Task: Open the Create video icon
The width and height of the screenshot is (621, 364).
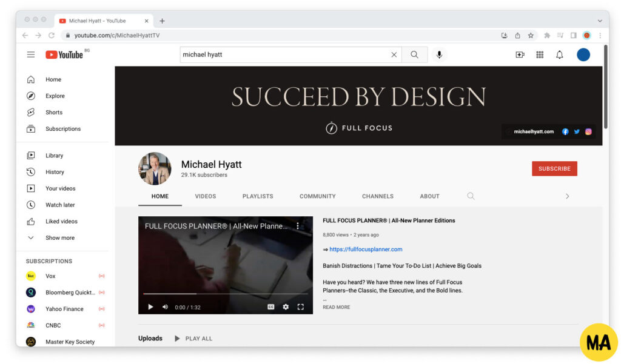Action: (520, 55)
